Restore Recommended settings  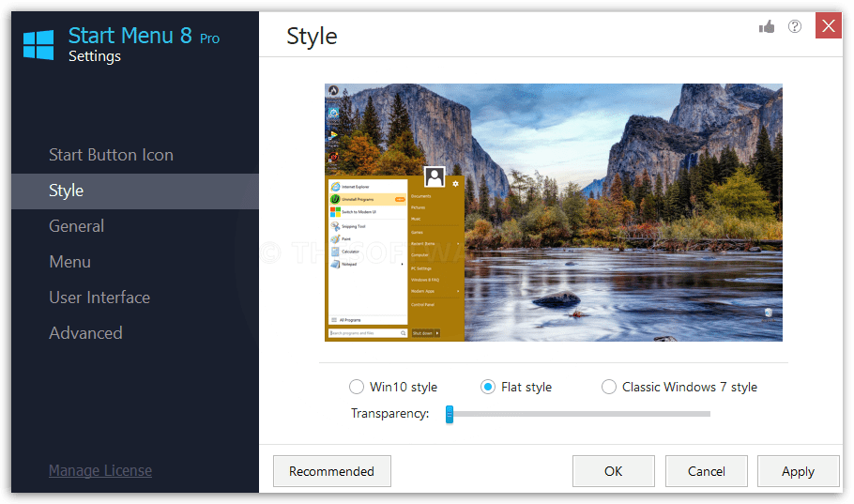click(331, 471)
